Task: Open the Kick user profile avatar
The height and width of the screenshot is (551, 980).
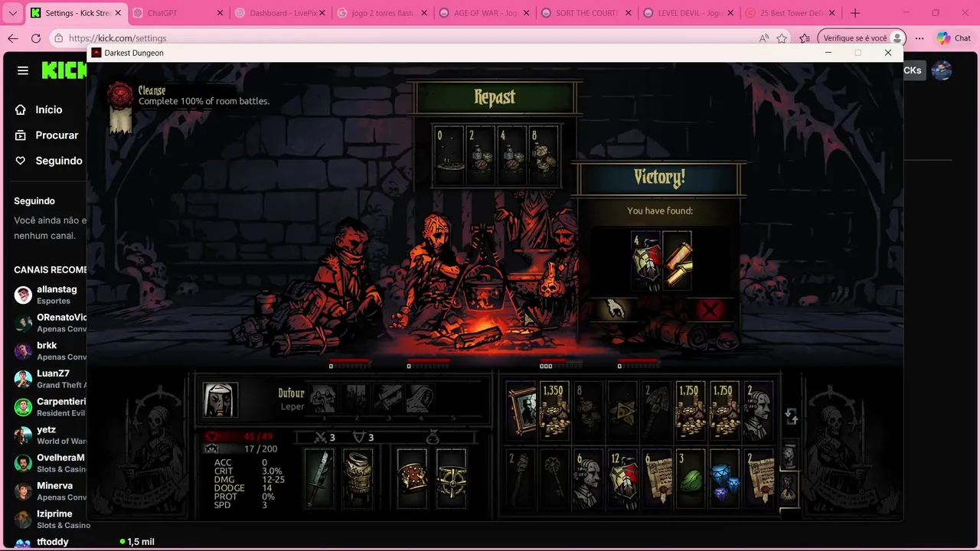Action: (942, 70)
